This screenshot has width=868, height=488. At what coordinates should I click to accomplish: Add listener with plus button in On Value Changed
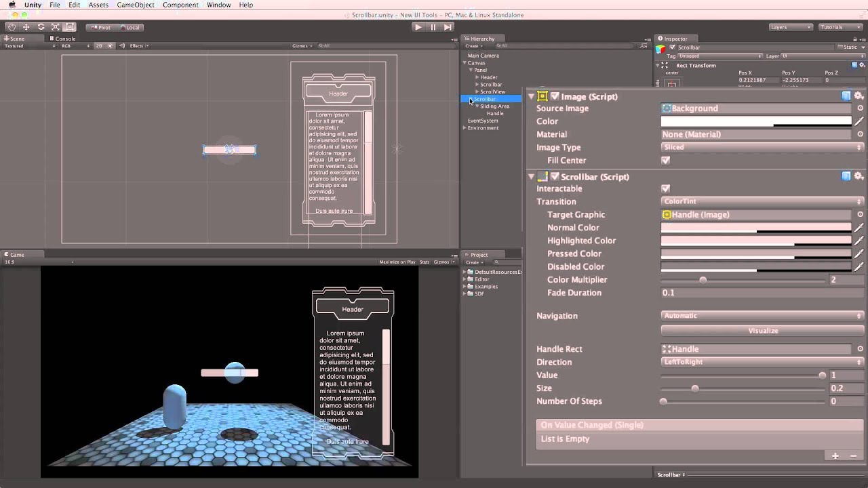pyautogui.click(x=835, y=456)
